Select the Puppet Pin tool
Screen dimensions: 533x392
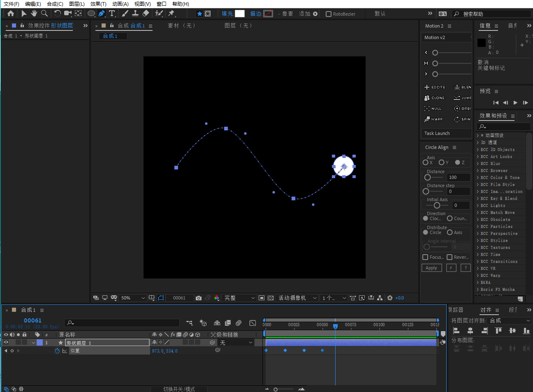[171, 14]
